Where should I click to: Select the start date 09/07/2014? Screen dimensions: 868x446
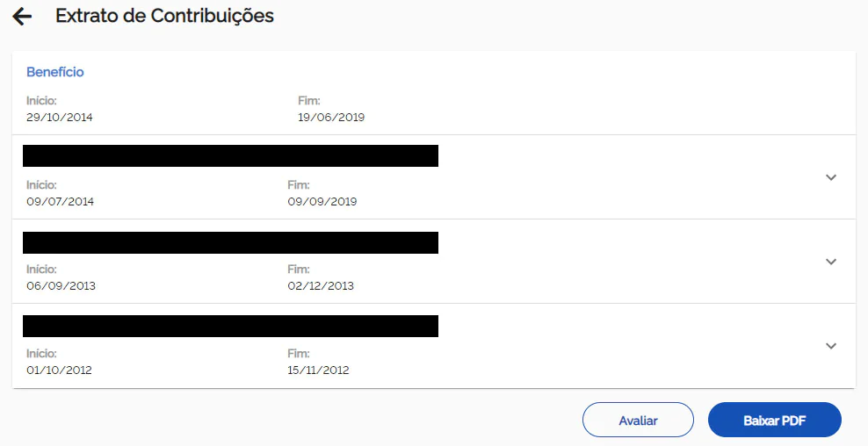[x=61, y=201]
